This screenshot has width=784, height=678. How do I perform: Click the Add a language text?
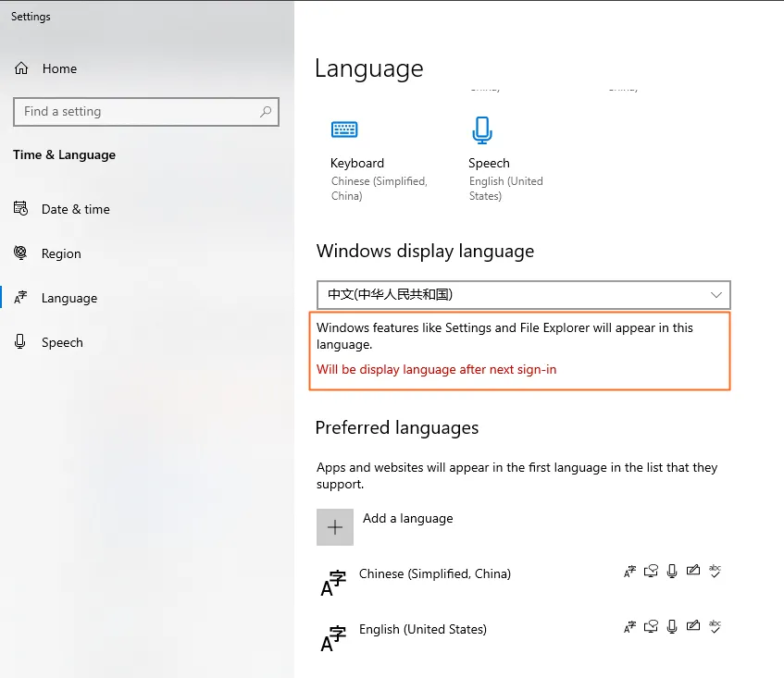407,518
